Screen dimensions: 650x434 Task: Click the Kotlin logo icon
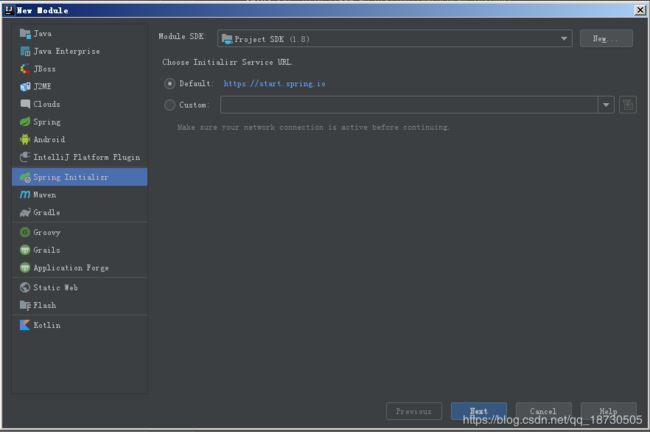click(x=25, y=325)
